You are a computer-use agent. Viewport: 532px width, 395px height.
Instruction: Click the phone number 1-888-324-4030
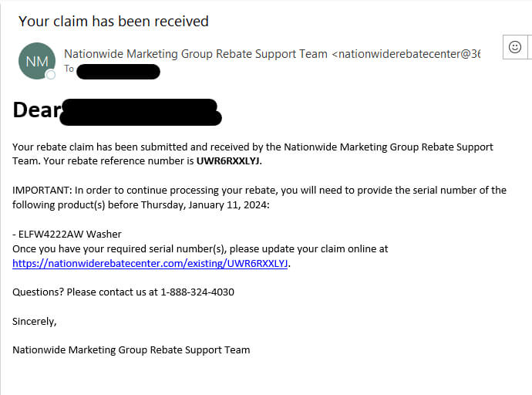(197, 292)
